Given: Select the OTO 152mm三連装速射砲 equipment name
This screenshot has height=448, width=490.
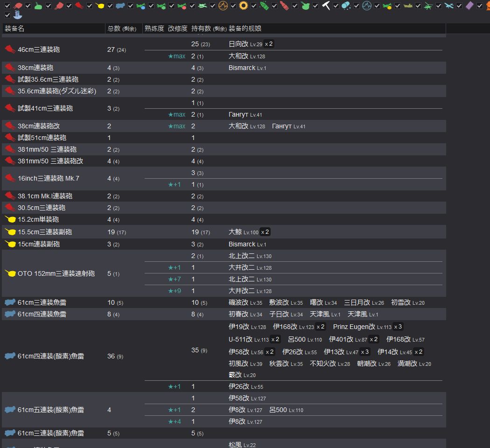Looking at the screenshot, I should tap(56, 273).
